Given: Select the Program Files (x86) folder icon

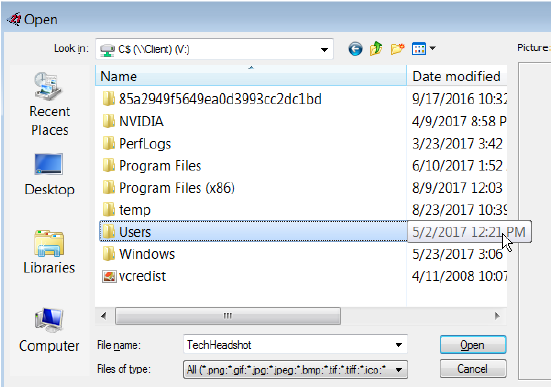Looking at the screenshot, I should [x=108, y=188].
